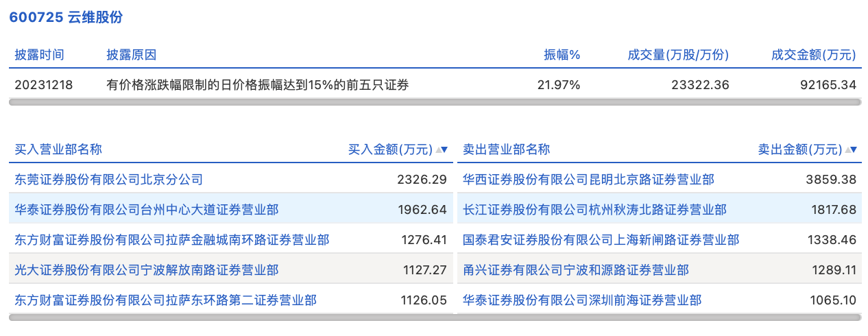Click the horizontal scrollbar under the disclosure table
Screen dimensions: 868x336
point(435,102)
